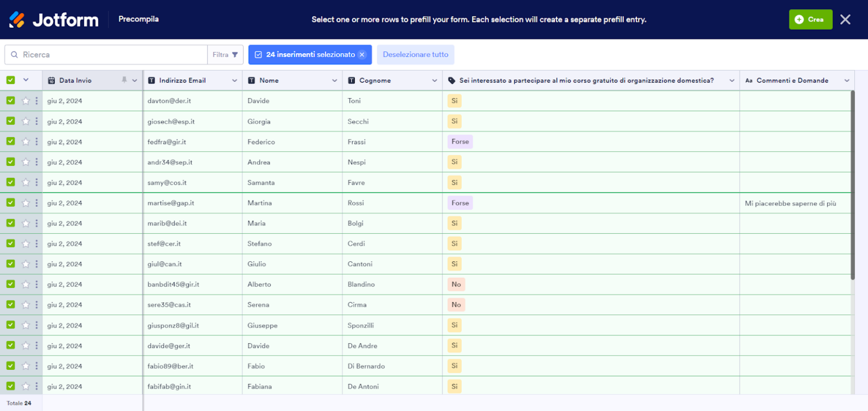Click the green Crea button
This screenshot has width=868, height=411.
[811, 19]
